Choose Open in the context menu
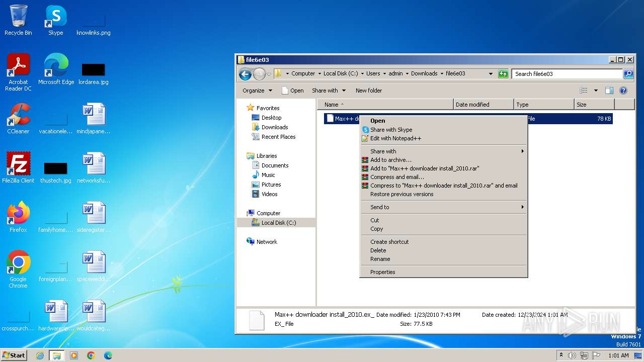 (x=444, y=121)
